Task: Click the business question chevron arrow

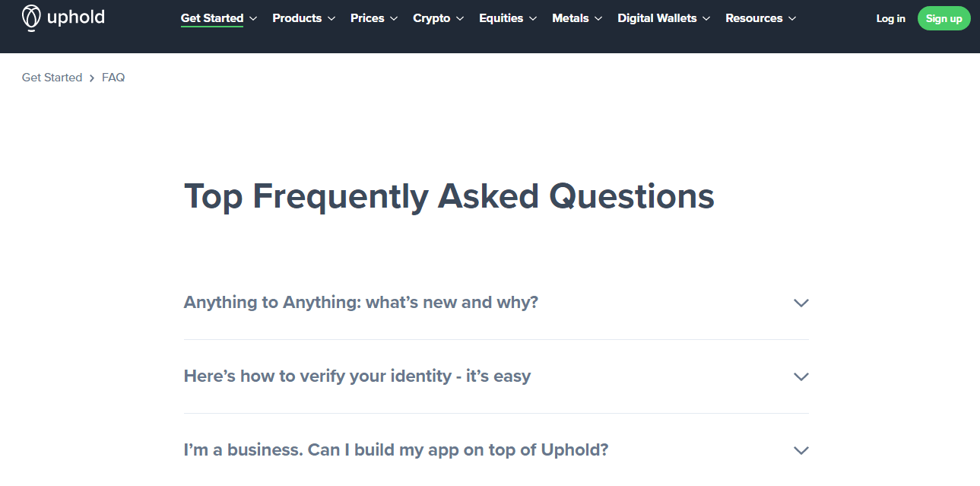Action: (x=801, y=450)
